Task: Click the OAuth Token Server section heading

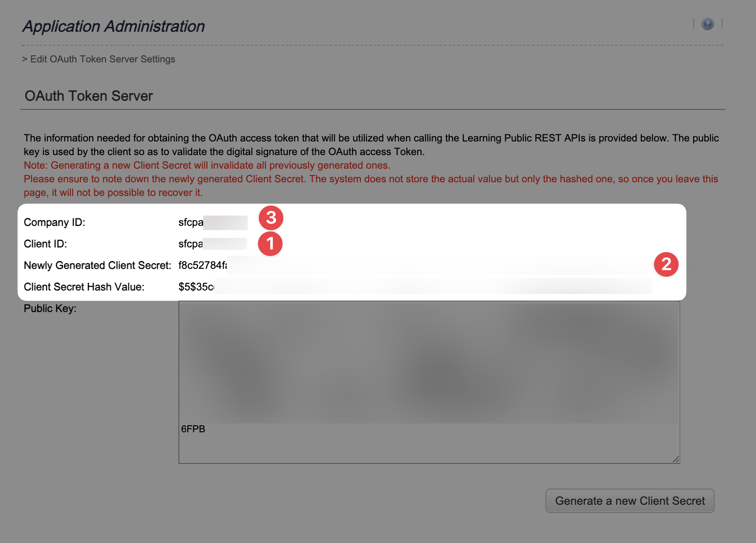Action: coord(89,96)
